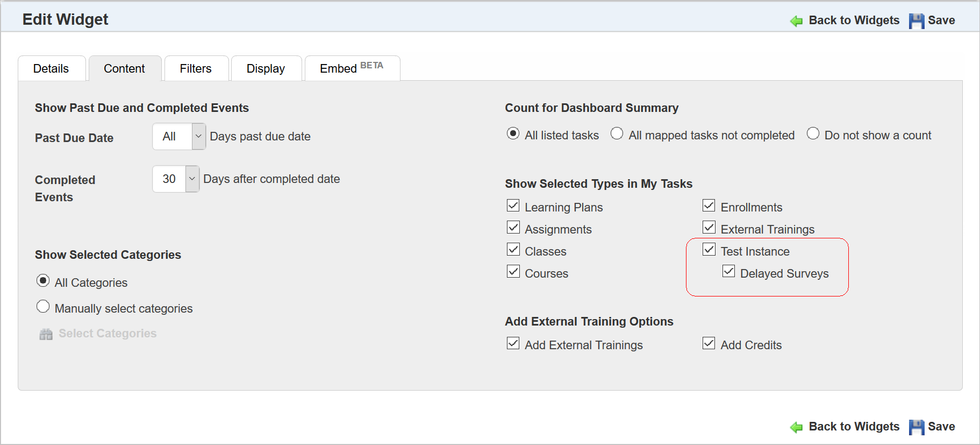Click the top Back to Widgets link
Viewport: 980px width, 445px height.
[x=854, y=20]
